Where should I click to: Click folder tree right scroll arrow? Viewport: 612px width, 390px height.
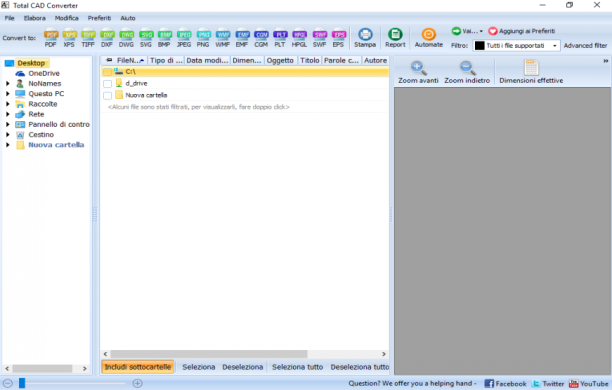pos(85,369)
